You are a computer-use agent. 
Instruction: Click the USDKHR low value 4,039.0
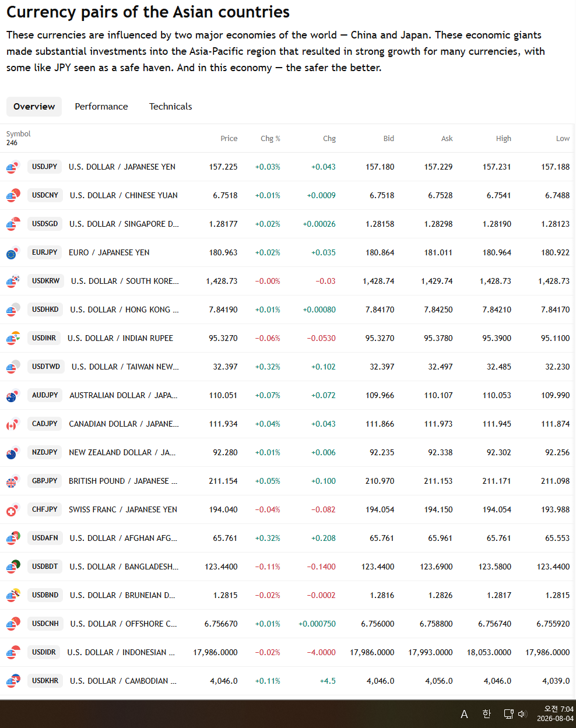click(556, 681)
